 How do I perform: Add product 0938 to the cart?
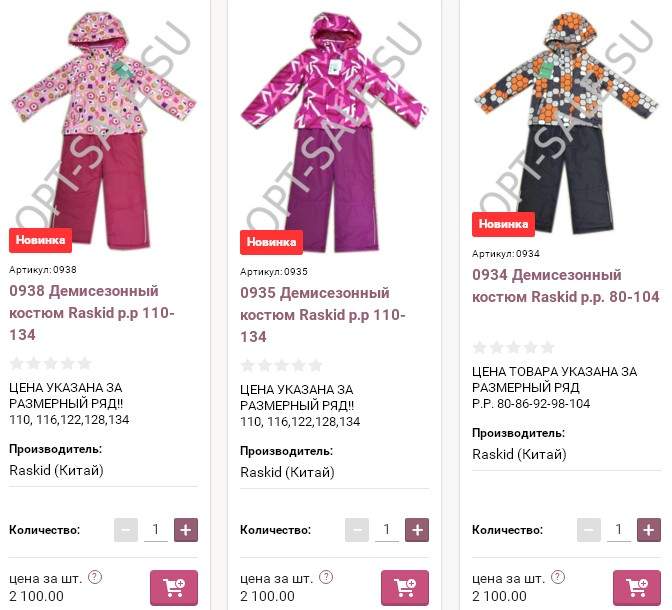pyautogui.click(x=174, y=587)
